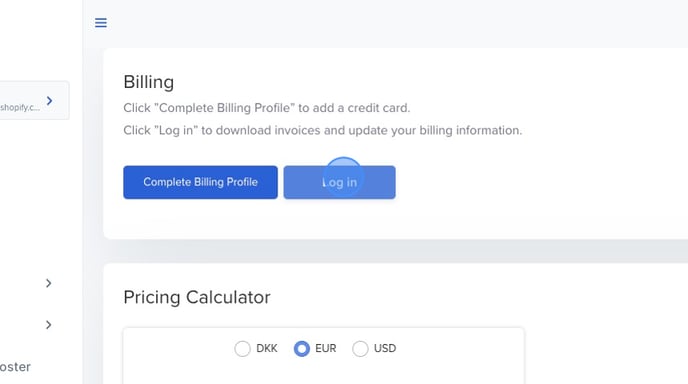Expand the shopify store selector chevron
The width and height of the screenshot is (688, 384).
click(x=50, y=101)
